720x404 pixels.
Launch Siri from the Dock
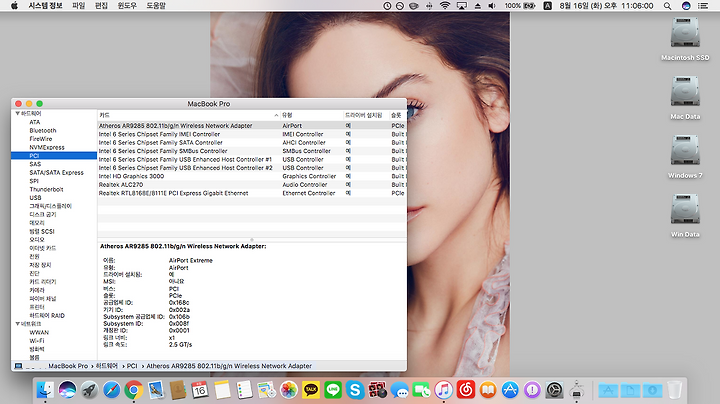pos(68,390)
